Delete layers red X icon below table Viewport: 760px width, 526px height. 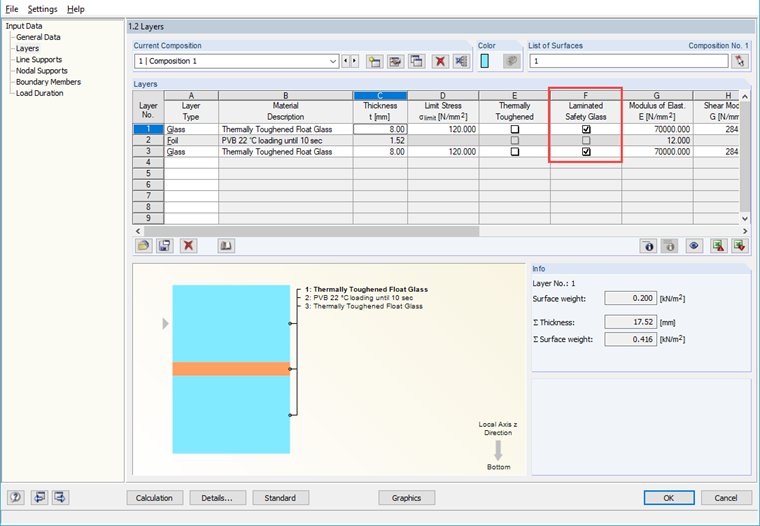(189, 246)
